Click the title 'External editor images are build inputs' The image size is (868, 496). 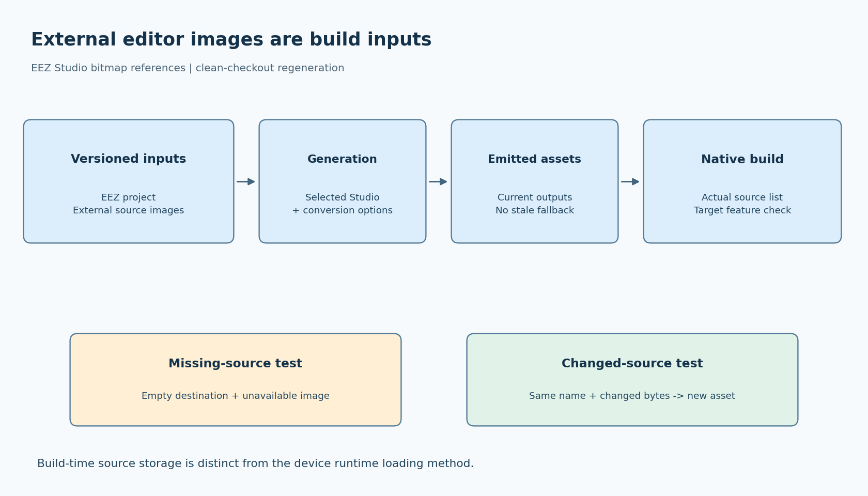click(x=231, y=40)
